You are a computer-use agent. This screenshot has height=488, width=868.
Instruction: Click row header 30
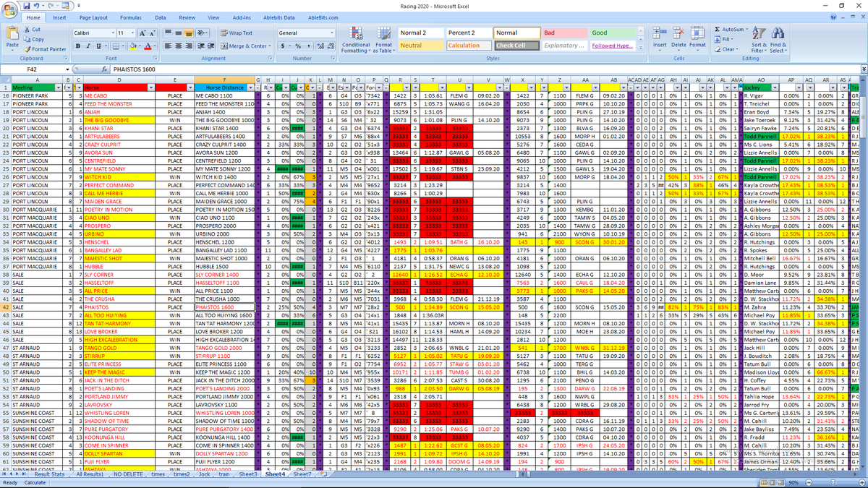coord(4,210)
